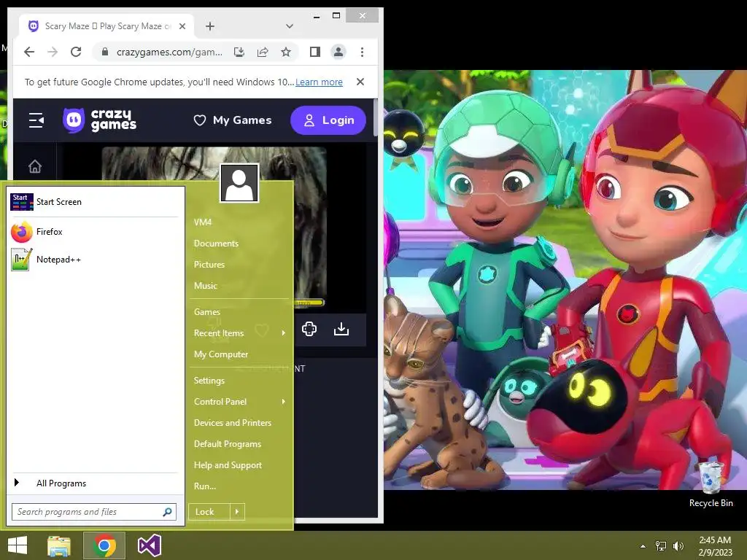Click the Lock button
The width and height of the screenshot is (747, 560).
coord(209,512)
